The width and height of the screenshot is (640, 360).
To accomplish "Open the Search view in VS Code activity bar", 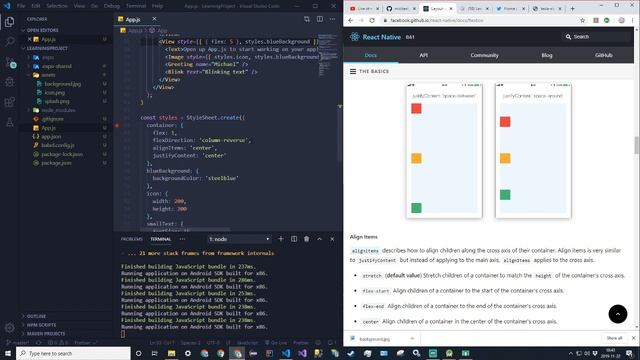I will [x=9, y=41].
